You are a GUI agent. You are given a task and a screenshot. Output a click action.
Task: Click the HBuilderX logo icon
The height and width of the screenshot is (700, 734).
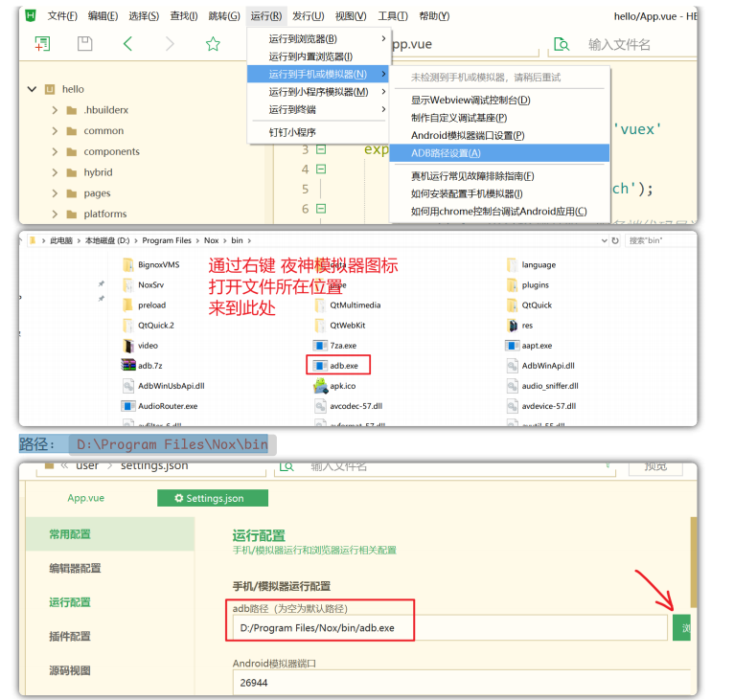coord(31,15)
